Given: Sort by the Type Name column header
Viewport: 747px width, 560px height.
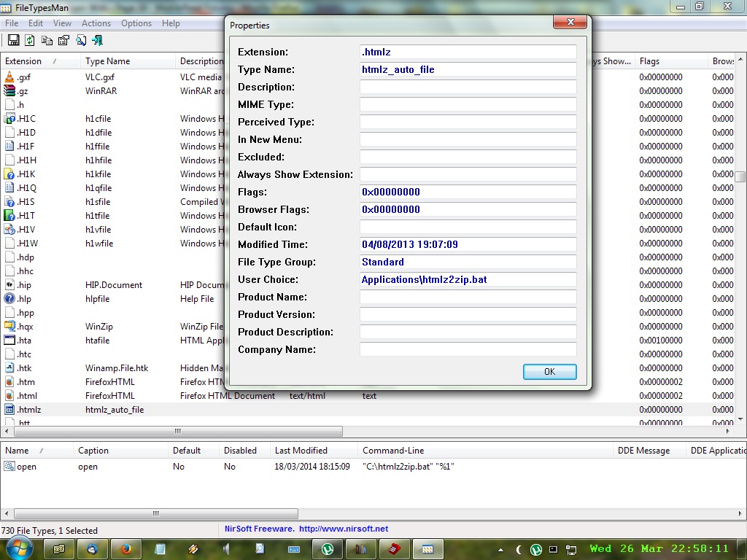Looking at the screenshot, I should coord(128,61).
